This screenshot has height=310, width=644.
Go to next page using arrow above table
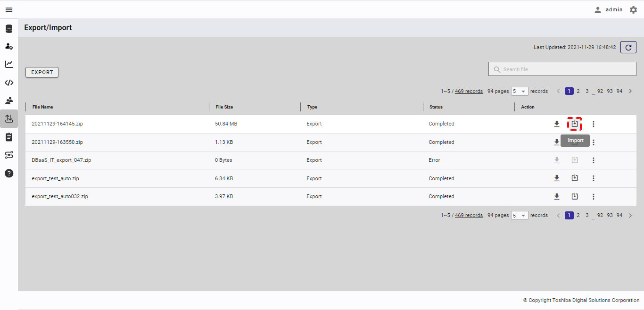(630, 91)
